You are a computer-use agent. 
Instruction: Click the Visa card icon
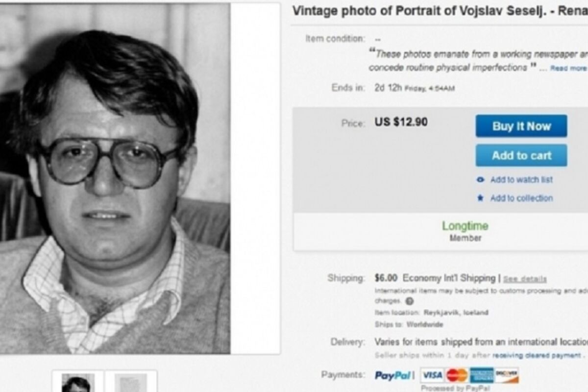(432, 375)
